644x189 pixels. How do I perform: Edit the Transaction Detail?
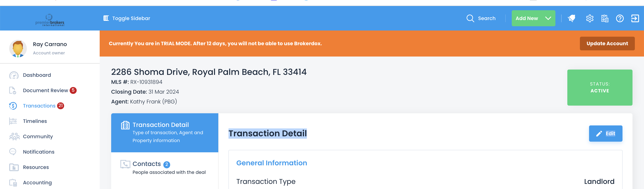tap(605, 133)
